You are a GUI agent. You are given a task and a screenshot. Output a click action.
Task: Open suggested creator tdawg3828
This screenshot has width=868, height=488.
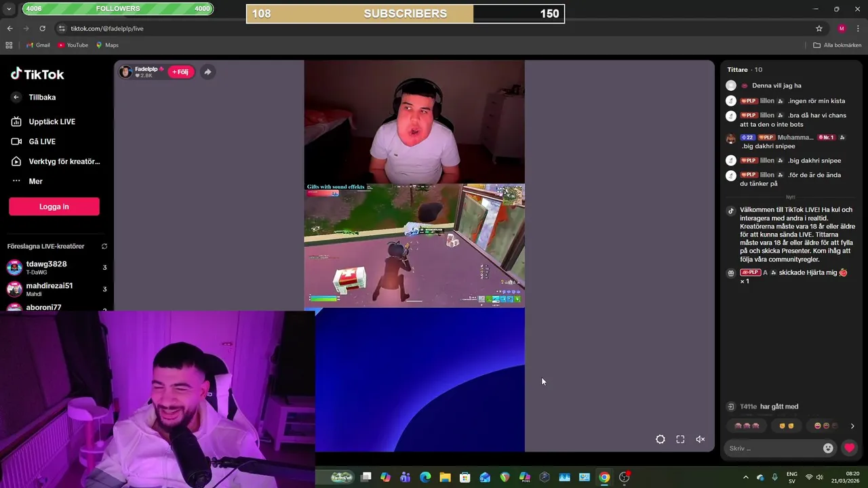point(56,268)
